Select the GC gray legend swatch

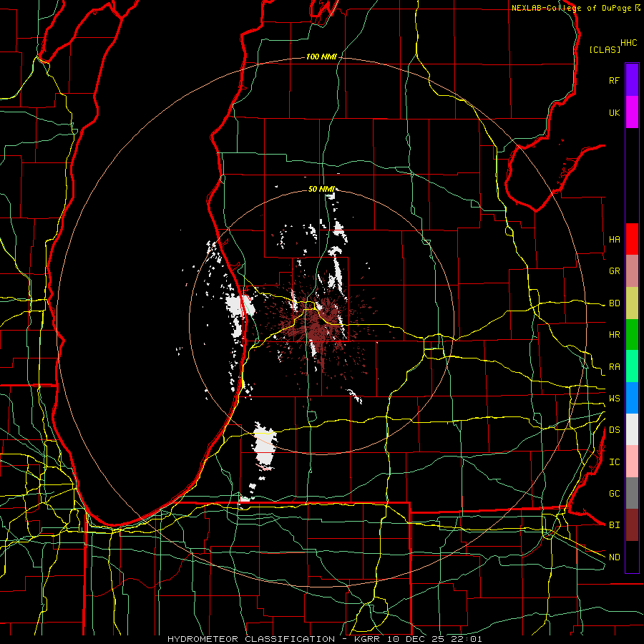tap(632, 493)
